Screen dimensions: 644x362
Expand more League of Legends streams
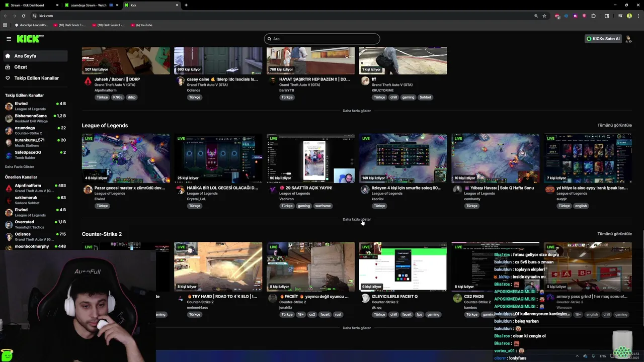pos(357,219)
